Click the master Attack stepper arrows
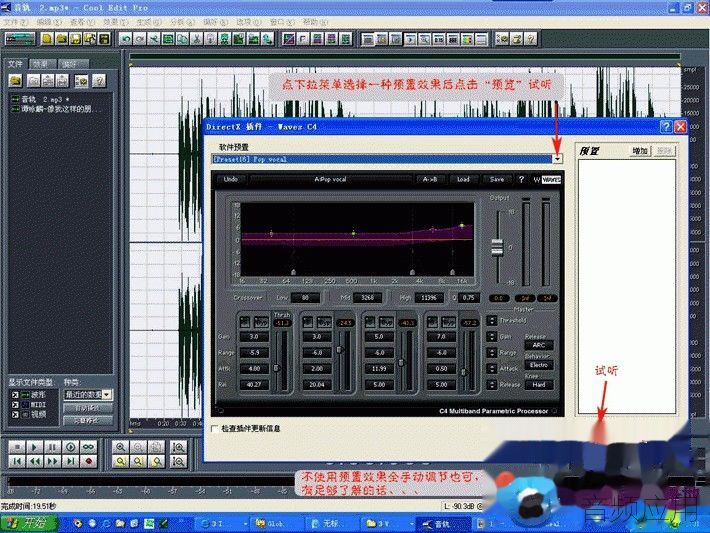This screenshot has height=533, width=710. (492, 369)
